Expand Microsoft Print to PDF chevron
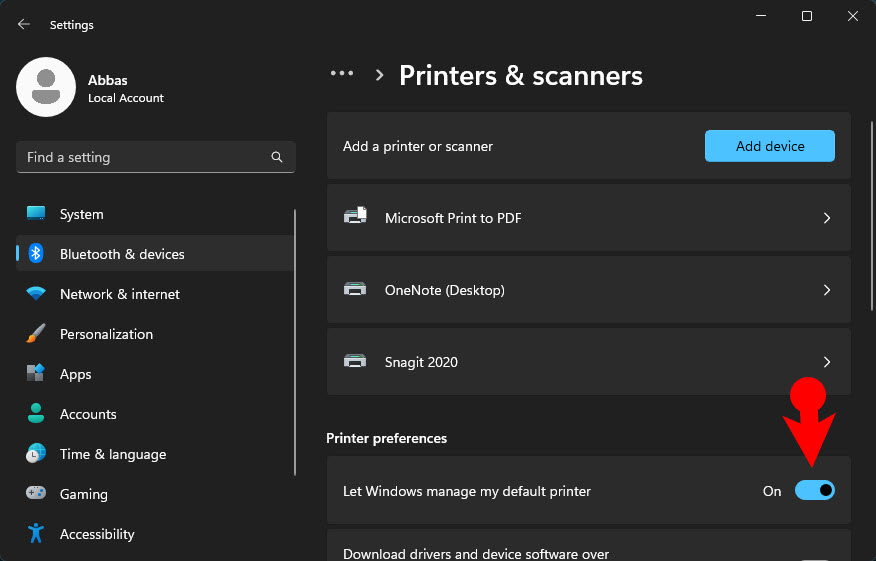Screen dimensions: 876x561 pyautogui.click(x=826, y=218)
